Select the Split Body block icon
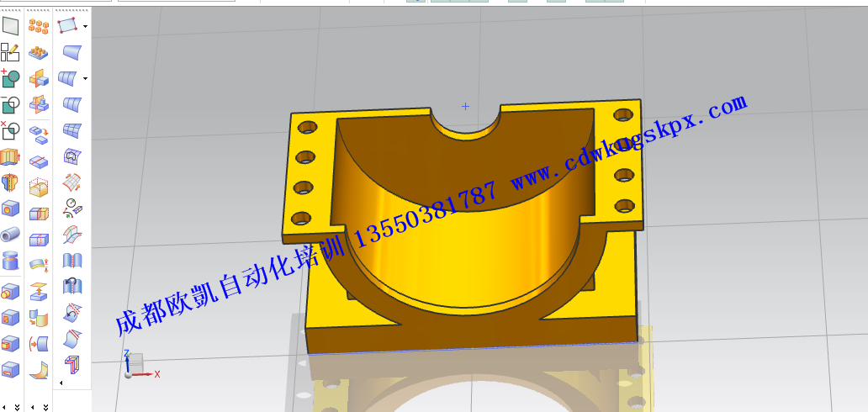Image resolution: width=868 pixels, height=412 pixels. [39, 240]
